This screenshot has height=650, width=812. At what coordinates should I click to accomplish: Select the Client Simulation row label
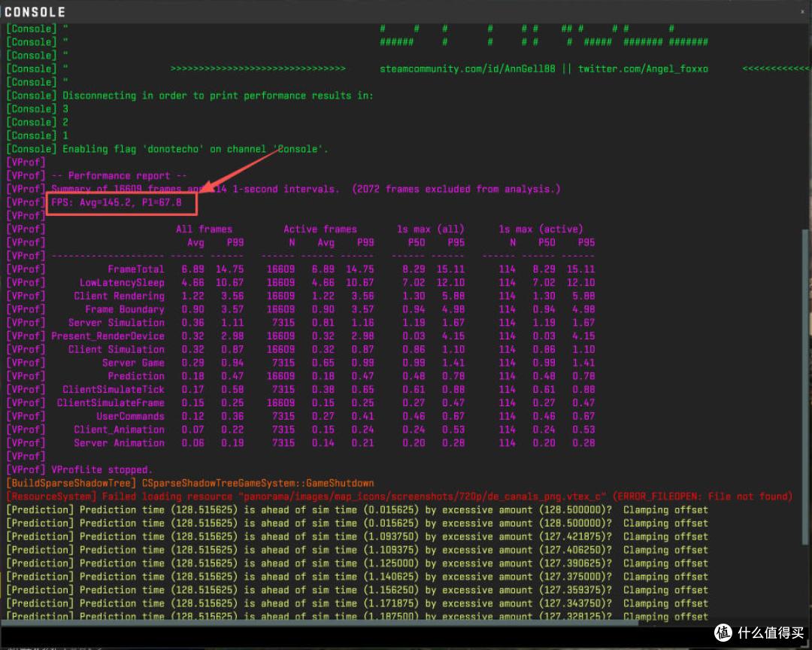tap(117, 349)
